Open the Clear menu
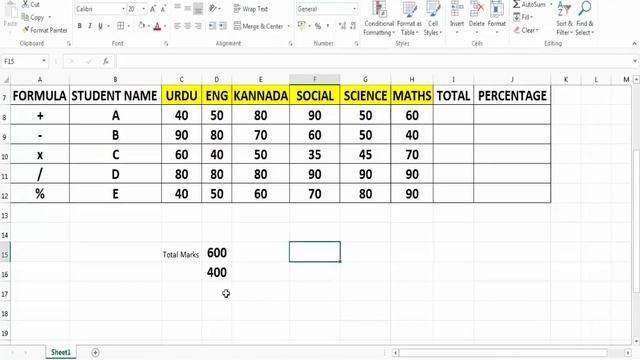640x360 pixels. coord(527,30)
